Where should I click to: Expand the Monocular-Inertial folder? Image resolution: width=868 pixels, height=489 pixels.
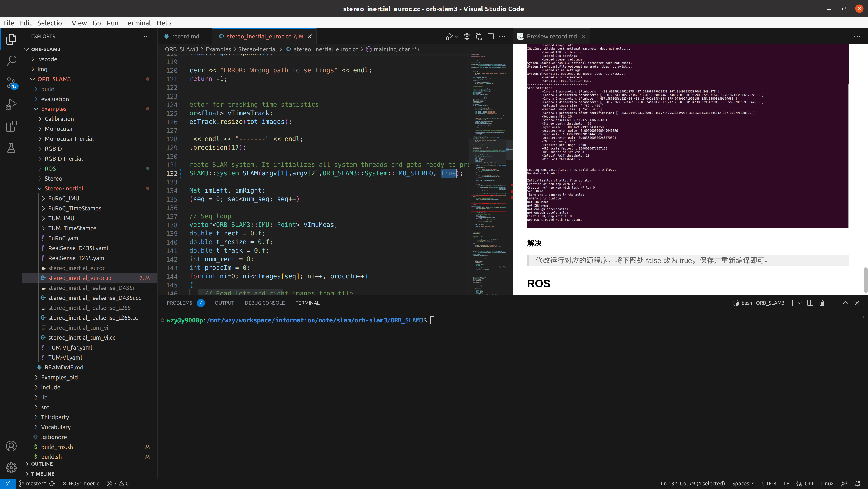[90, 139]
